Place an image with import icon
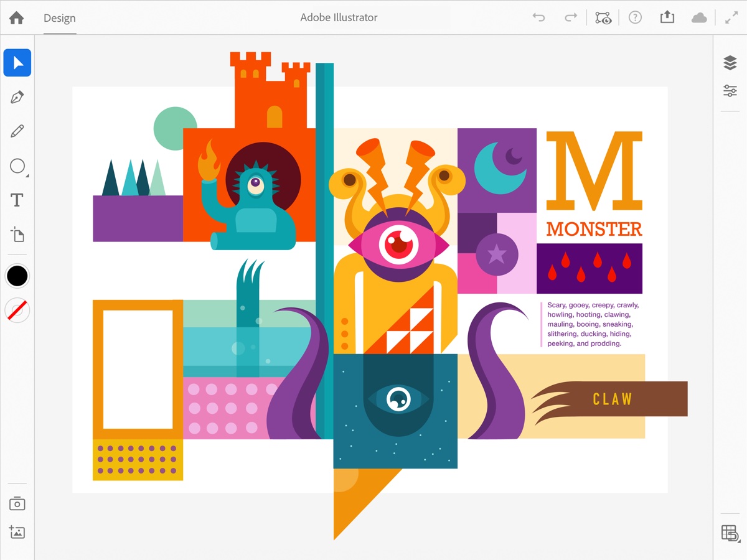The image size is (747, 560). pyautogui.click(x=17, y=532)
